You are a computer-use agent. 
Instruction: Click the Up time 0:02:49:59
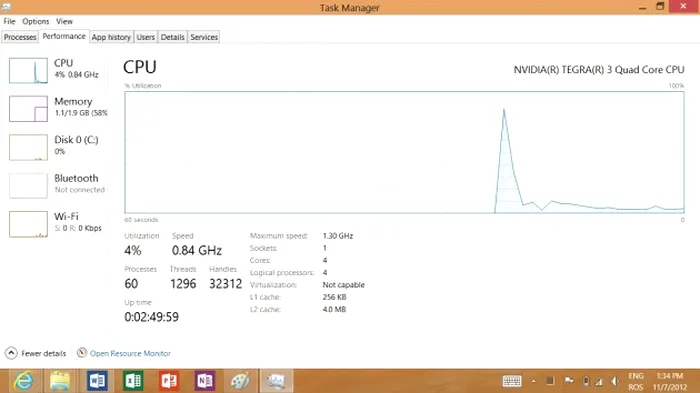coord(151,317)
